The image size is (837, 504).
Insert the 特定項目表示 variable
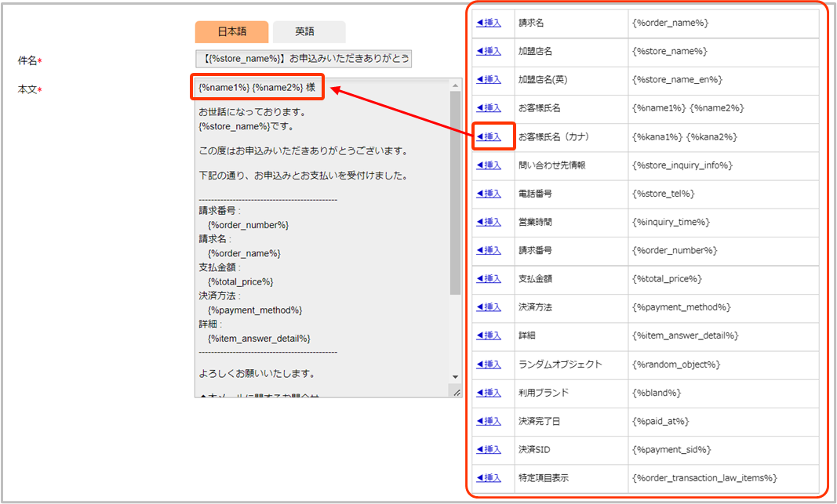pos(489,477)
